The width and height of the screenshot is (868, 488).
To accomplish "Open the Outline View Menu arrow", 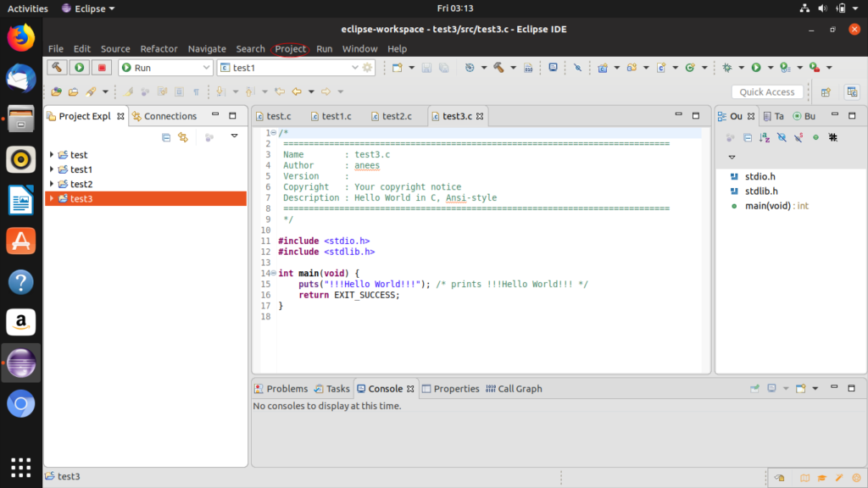I will point(732,157).
